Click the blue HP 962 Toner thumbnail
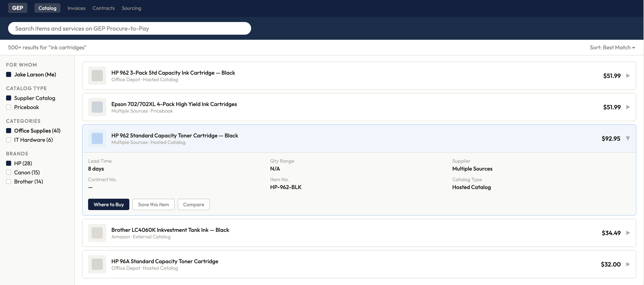 point(97,138)
